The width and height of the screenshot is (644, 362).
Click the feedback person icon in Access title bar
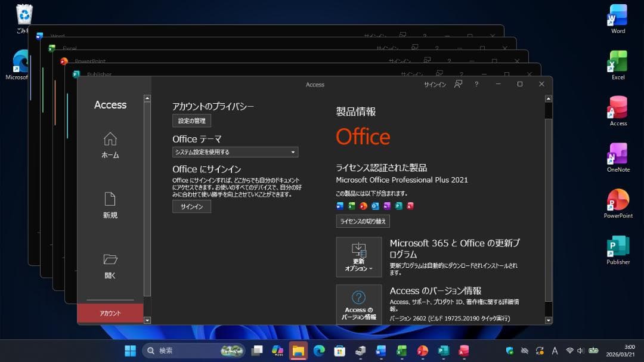tap(458, 84)
